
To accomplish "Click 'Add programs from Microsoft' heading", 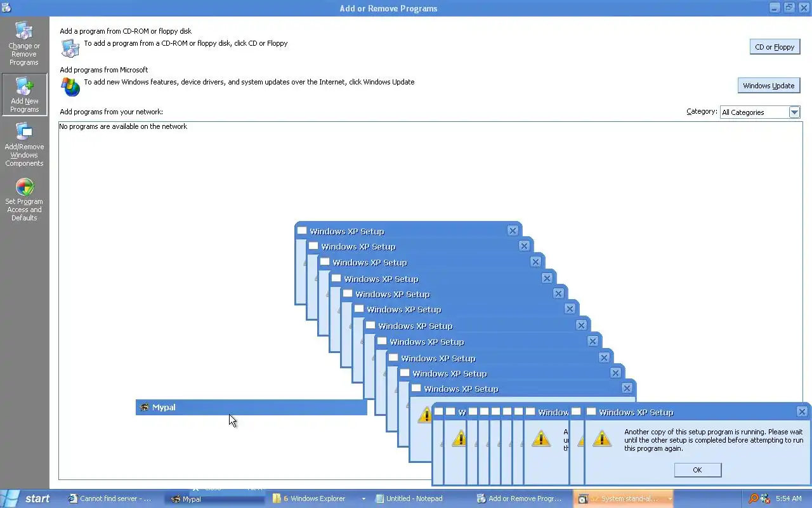I will [x=104, y=70].
